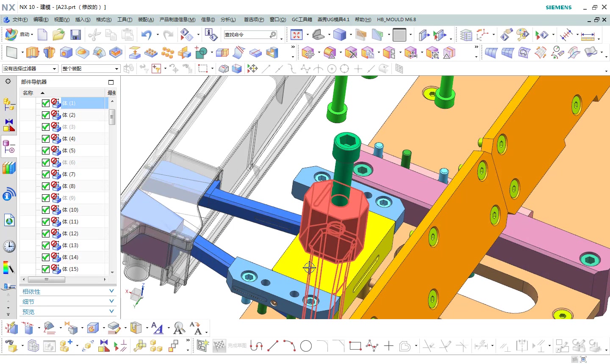Click the Shell feature icon
This screenshot has width=610, height=364.
(272, 52)
